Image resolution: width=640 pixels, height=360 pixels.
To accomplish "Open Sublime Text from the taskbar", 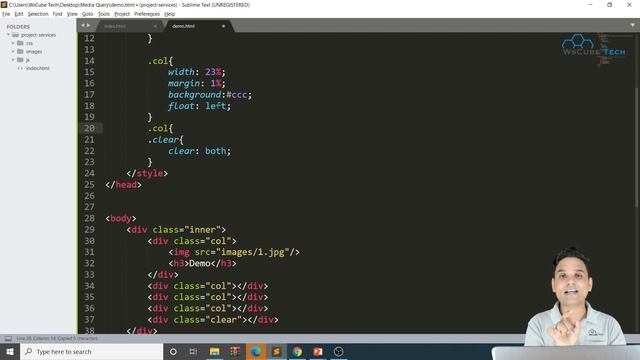I will (276, 352).
